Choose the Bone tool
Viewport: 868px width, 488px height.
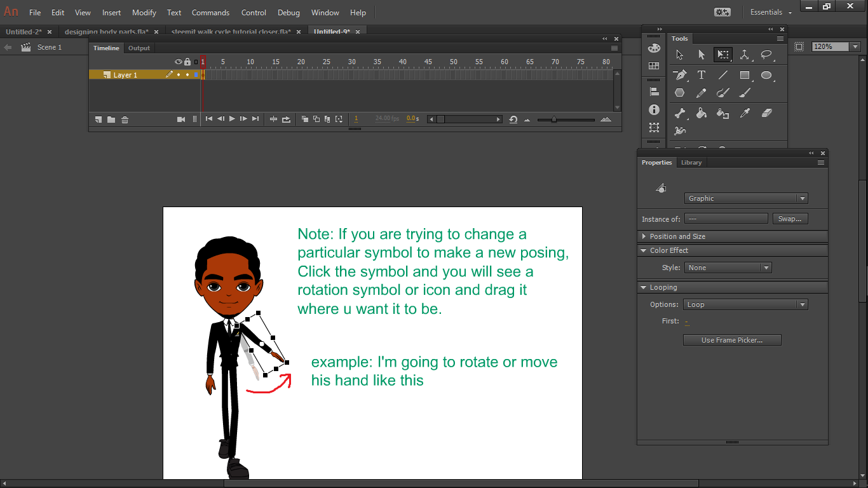pyautogui.click(x=680, y=113)
